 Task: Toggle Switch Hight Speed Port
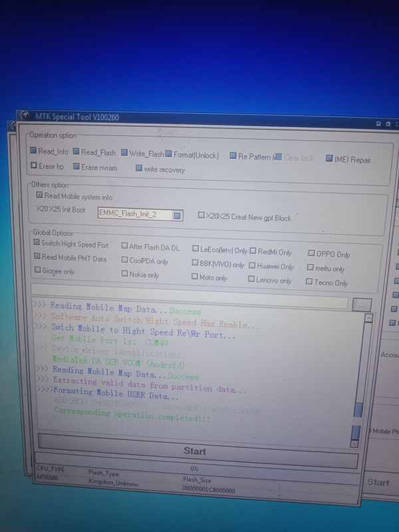coord(37,242)
